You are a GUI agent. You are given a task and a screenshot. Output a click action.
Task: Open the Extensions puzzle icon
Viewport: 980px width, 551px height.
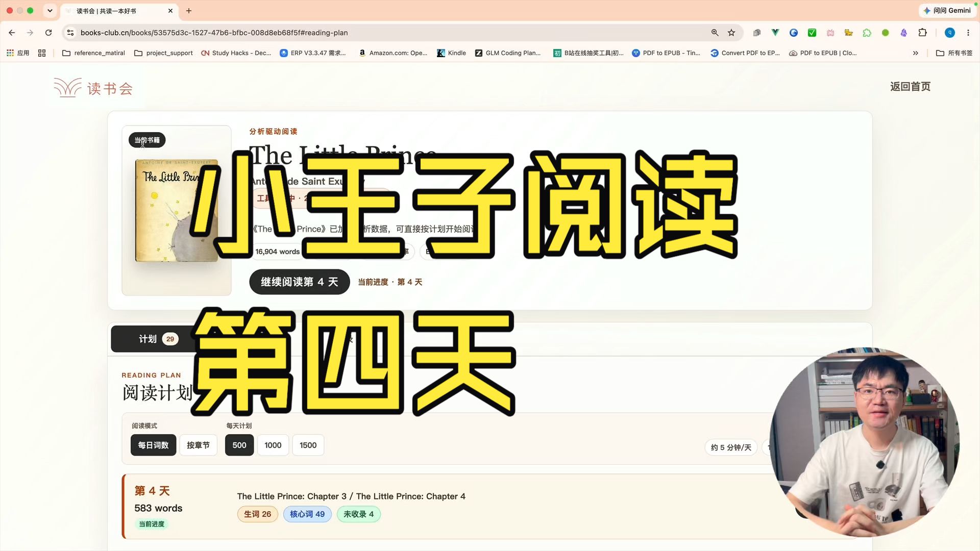pos(922,33)
